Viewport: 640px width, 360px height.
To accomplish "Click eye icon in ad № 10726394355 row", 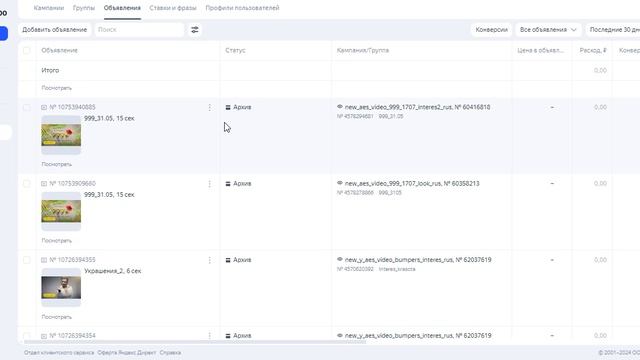I will (340, 259).
